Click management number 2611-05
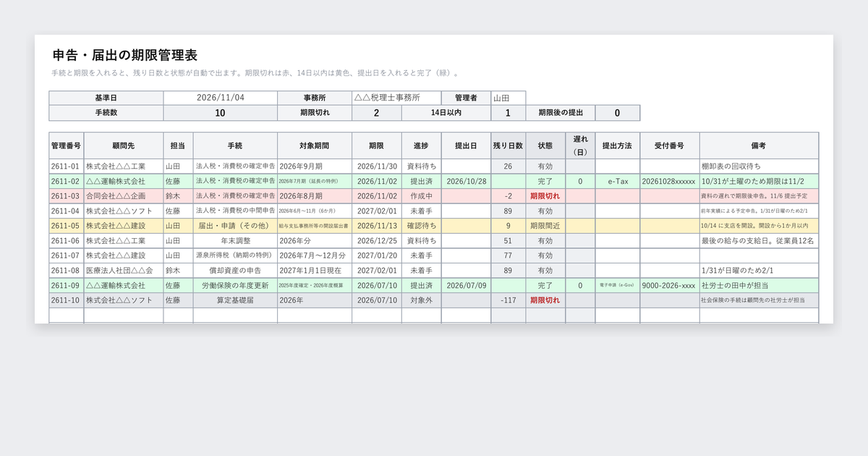Image resolution: width=868 pixels, height=456 pixels. point(67,226)
